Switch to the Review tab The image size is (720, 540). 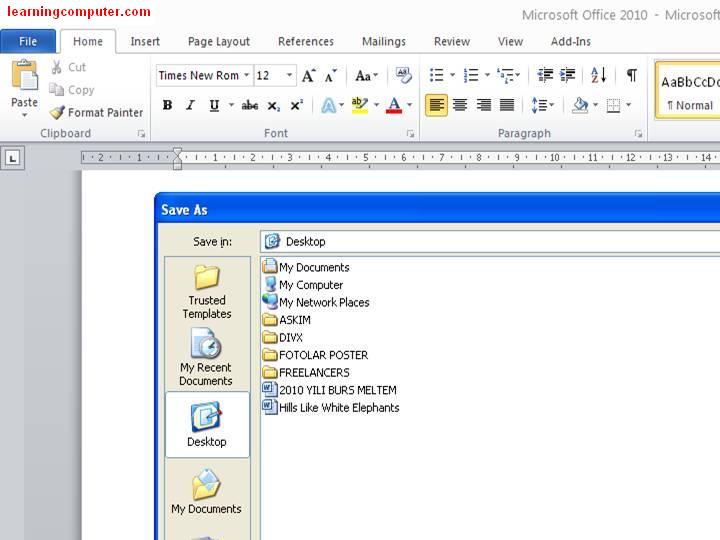[x=452, y=42]
